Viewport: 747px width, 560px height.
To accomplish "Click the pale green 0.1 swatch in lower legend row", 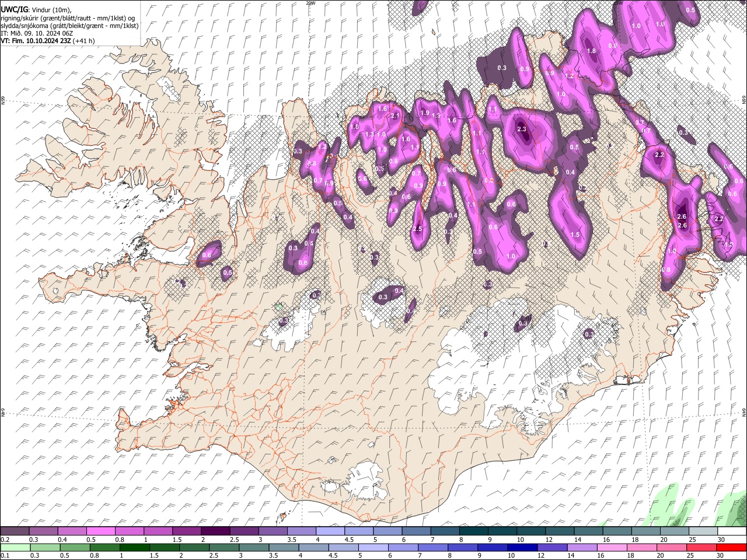I will pos(15,547).
